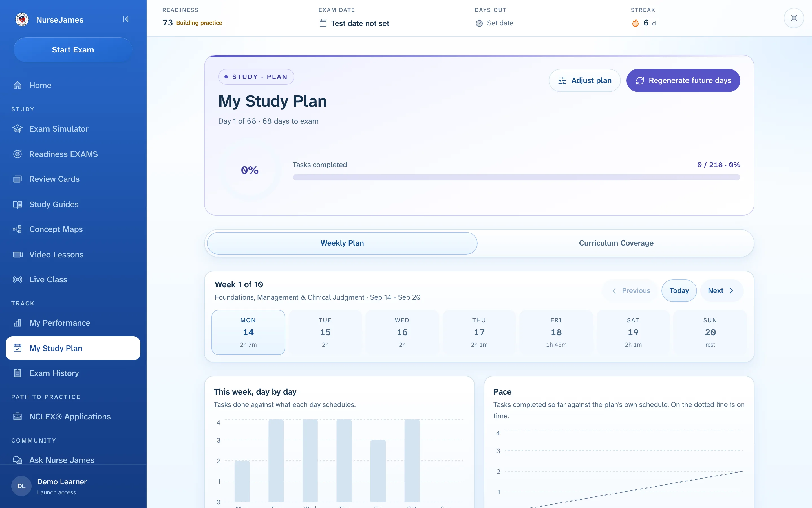The image size is (812, 508).
Task: Click the Readiness EXAMS target icon
Action: click(x=17, y=154)
